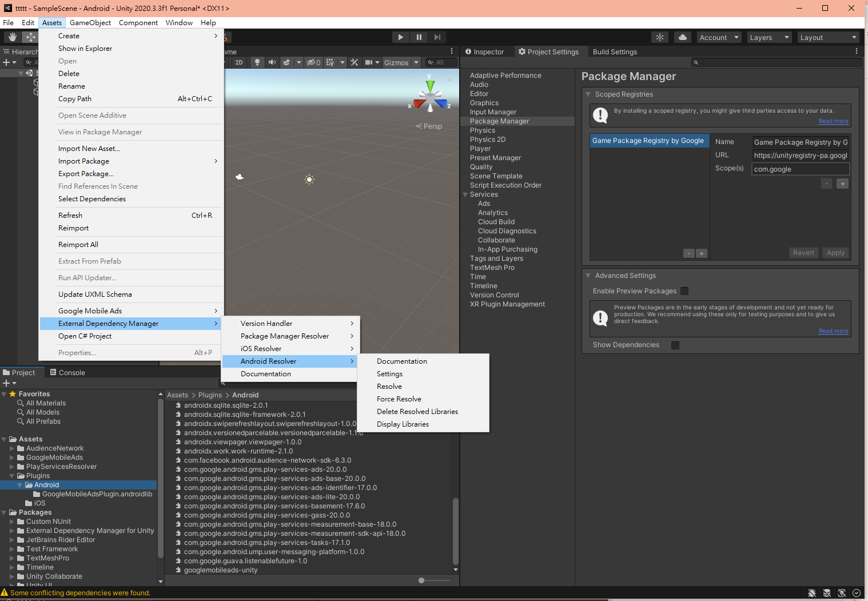Toggle scene lighting lightbulb icon
The height and width of the screenshot is (601, 868).
257,62
